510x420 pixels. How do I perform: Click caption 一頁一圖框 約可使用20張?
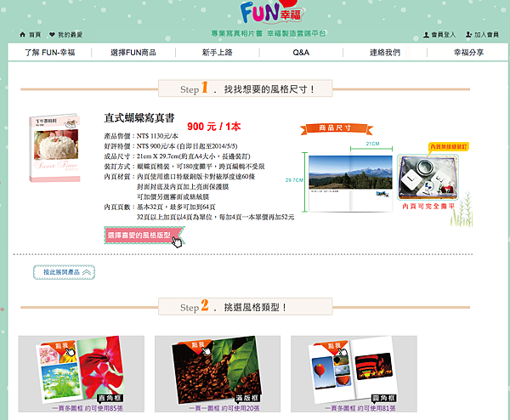click(224, 408)
